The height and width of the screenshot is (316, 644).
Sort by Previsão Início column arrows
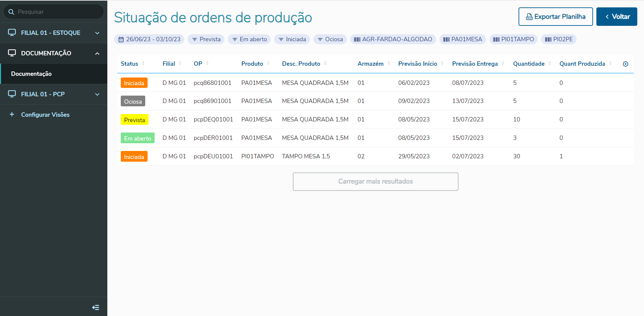[442, 63]
